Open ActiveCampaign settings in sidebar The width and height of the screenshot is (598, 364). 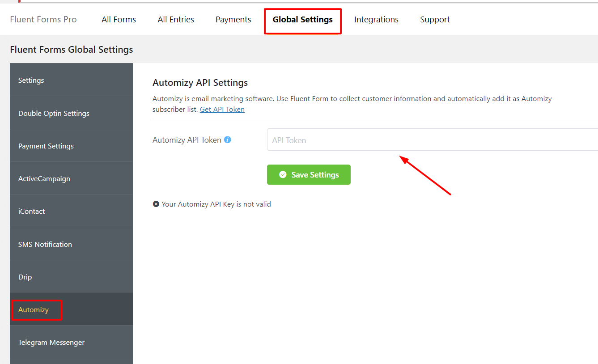(72, 178)
